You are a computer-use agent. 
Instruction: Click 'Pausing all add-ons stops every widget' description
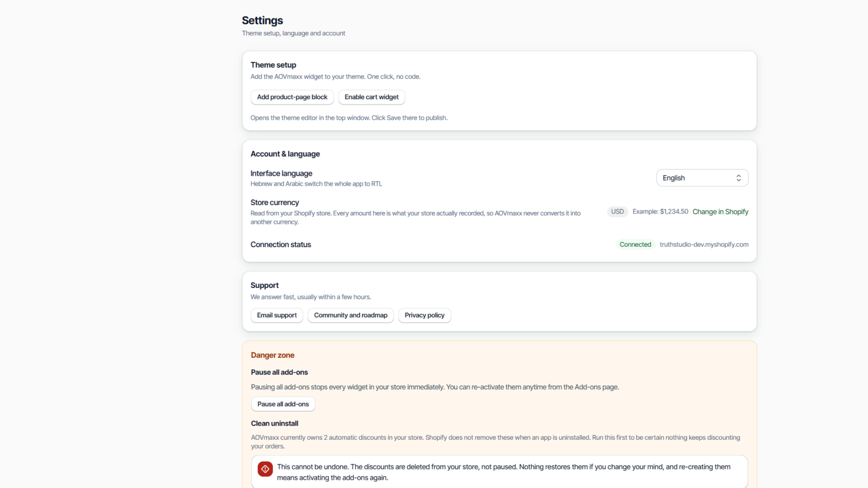(435, 387)
